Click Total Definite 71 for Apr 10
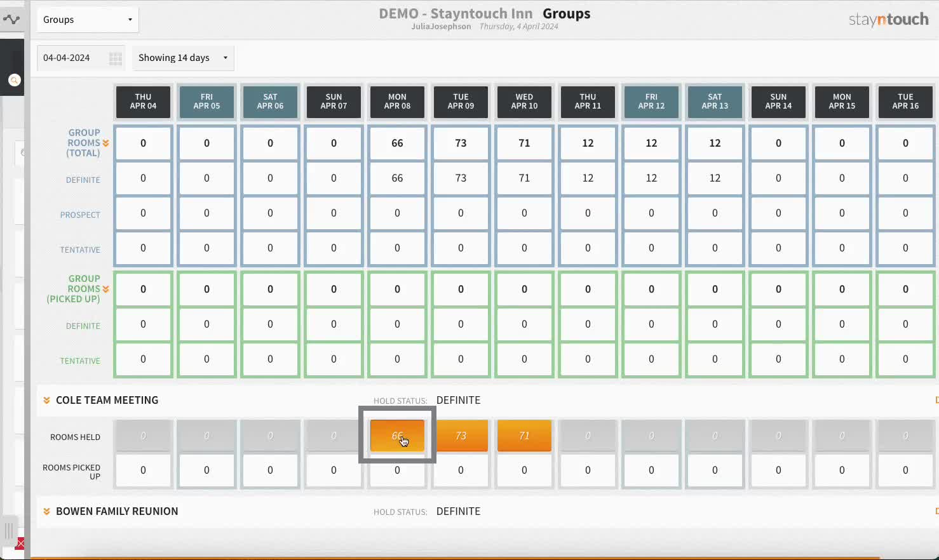The width and height of the screenshot is (939, 560). (524, 178)
